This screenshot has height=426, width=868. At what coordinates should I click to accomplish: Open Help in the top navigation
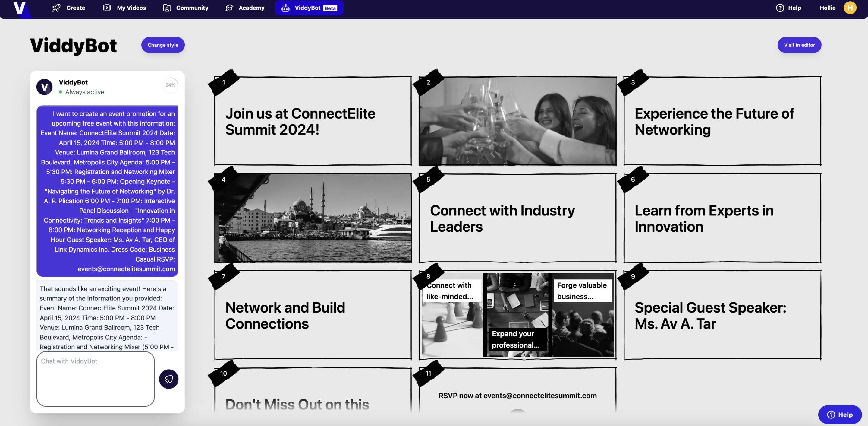click(788, 8)
